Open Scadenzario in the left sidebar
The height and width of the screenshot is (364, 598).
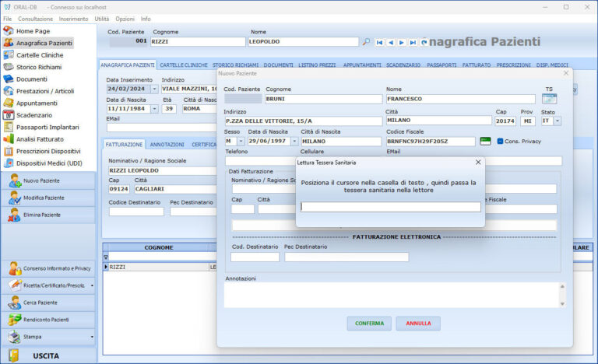[x=34, y=115]
